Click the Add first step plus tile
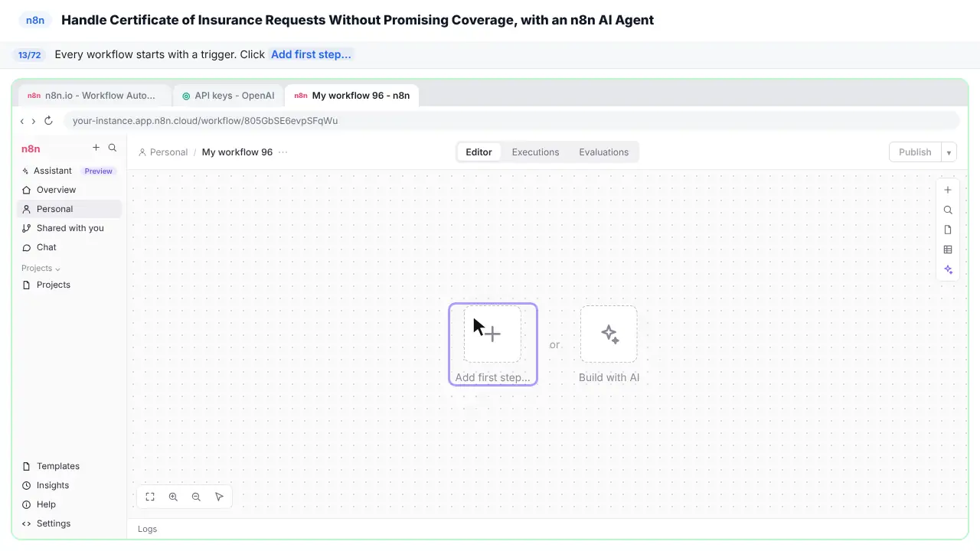Viewport: 980px width, 551px height. (492, 334)
